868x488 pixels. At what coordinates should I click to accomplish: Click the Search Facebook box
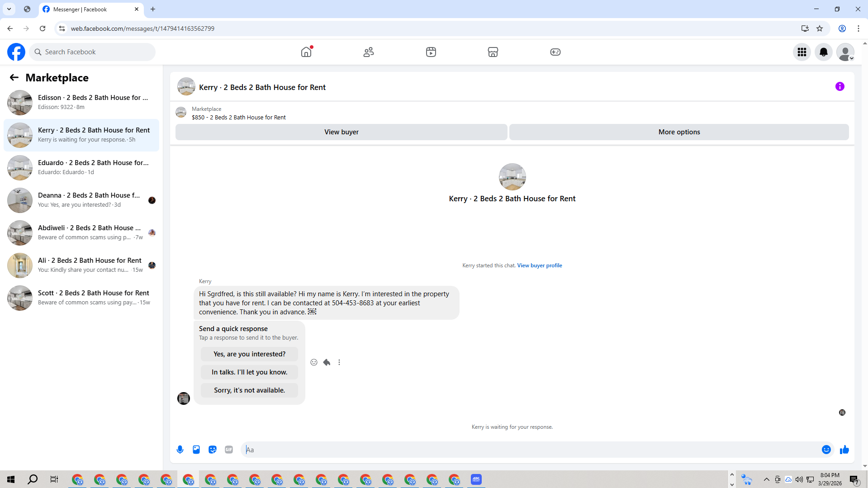92,52
